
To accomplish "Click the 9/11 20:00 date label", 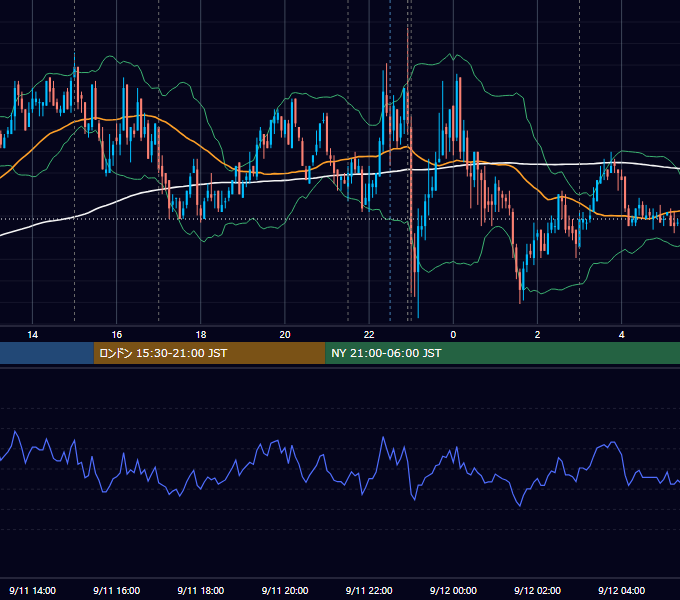I will 285,590.
